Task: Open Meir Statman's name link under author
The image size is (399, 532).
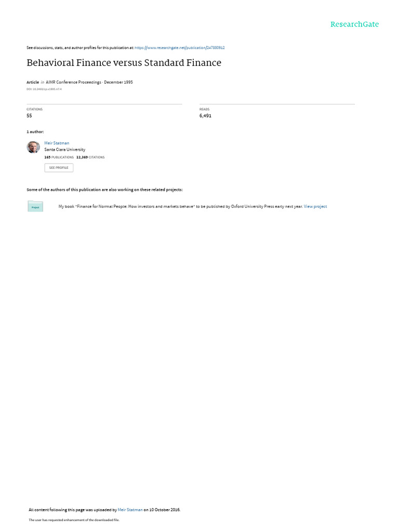Action: [57, 143]
